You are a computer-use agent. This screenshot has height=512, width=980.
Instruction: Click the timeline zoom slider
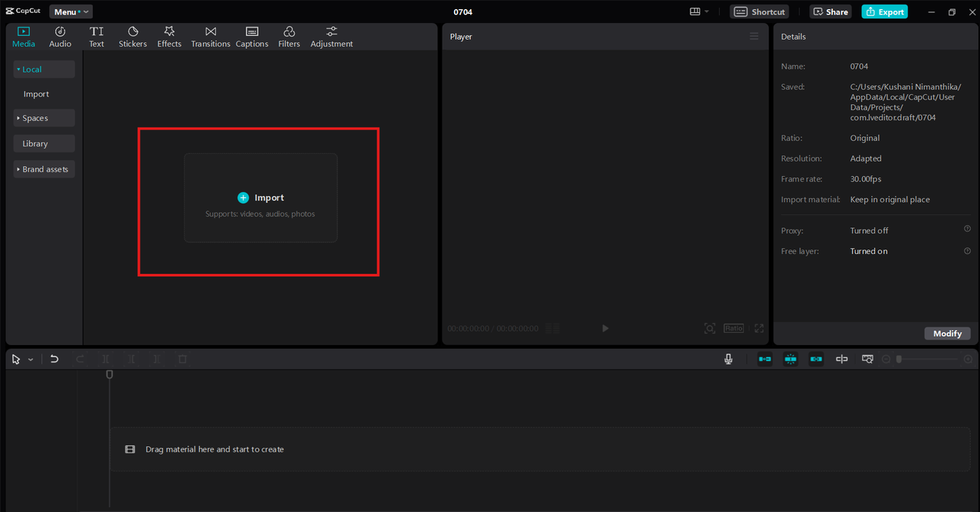tap(928, 359)
